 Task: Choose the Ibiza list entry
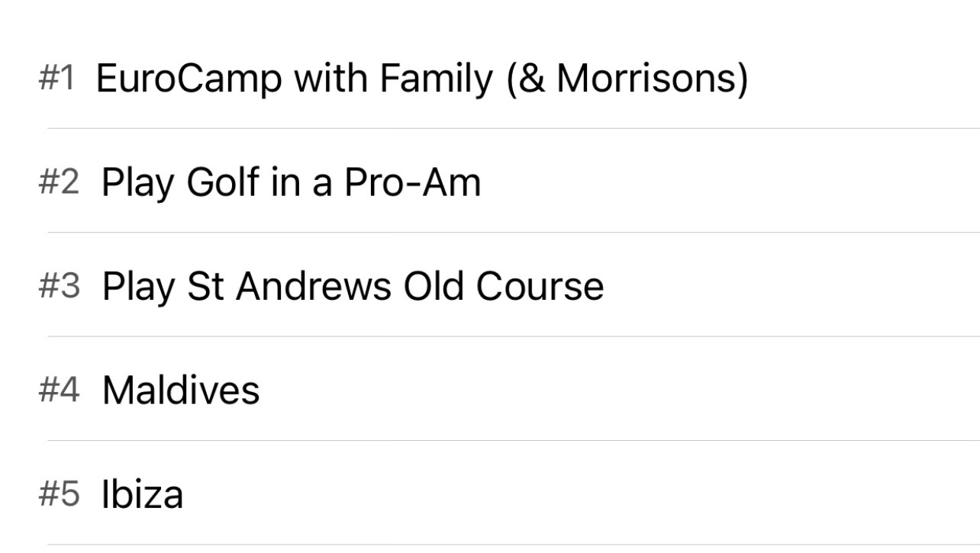click(490, 494)
